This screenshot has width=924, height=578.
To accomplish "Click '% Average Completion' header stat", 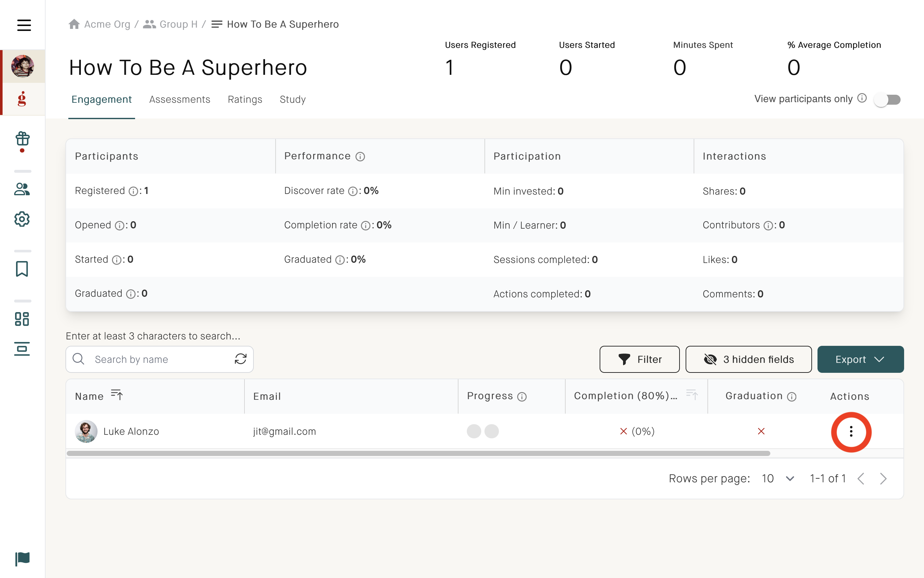I will tap(834, 59).
